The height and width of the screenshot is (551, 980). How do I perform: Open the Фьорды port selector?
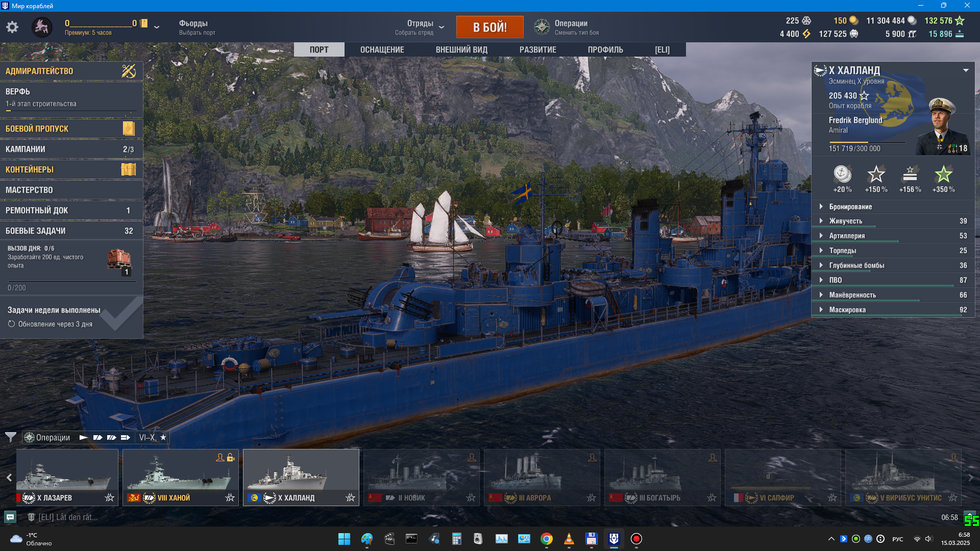coord(197,28)
